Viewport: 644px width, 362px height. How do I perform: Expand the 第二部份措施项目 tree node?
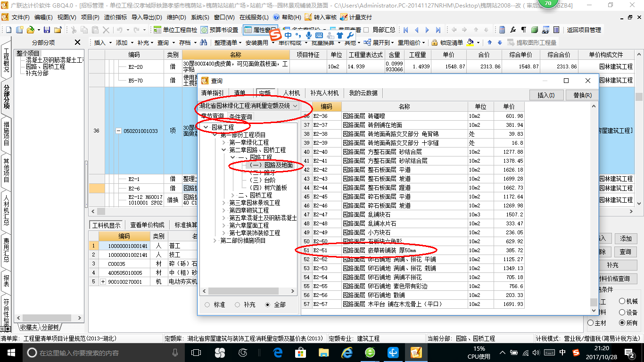[x=215, y=240]
